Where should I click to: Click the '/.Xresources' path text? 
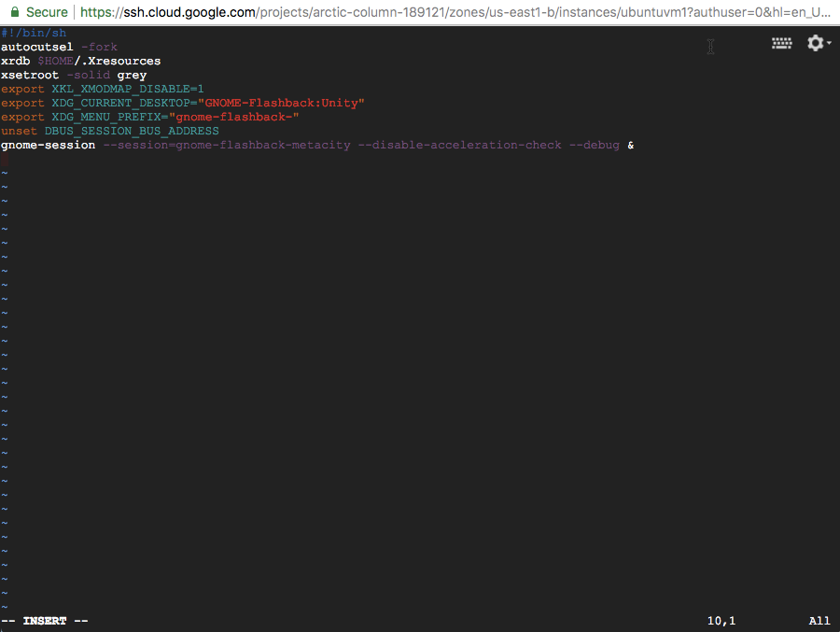(x=118, y=61)
